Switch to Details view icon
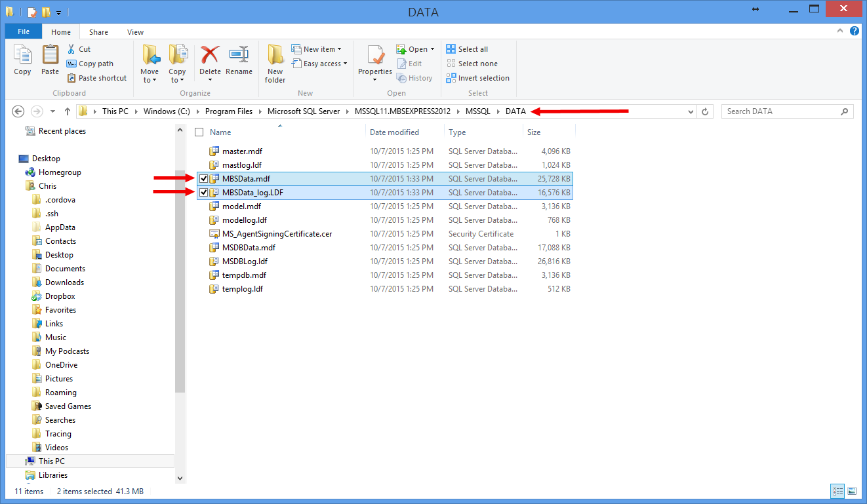Screen dimensions: 867x504 (x=837, y=491)
